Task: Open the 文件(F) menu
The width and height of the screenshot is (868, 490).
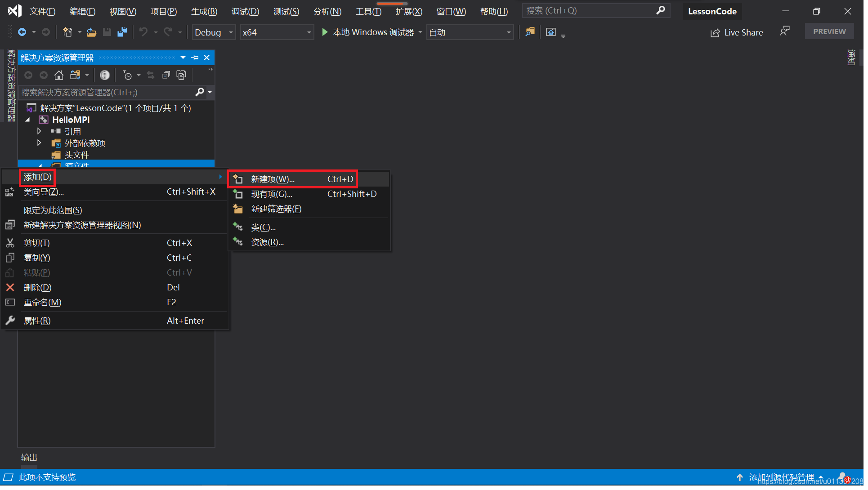Action: (x=43, y=11)
